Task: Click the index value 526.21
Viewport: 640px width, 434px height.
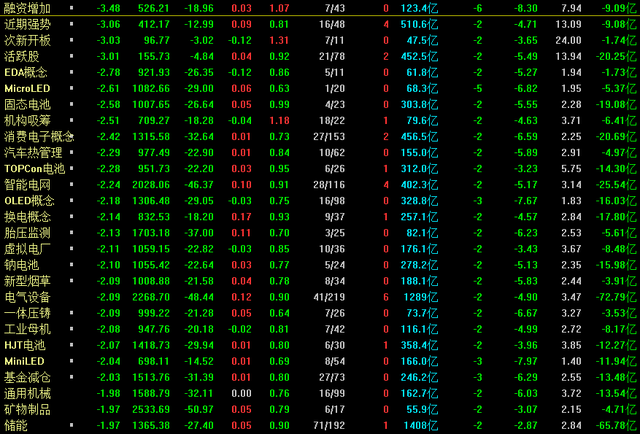Action: [x=154, y=8]
